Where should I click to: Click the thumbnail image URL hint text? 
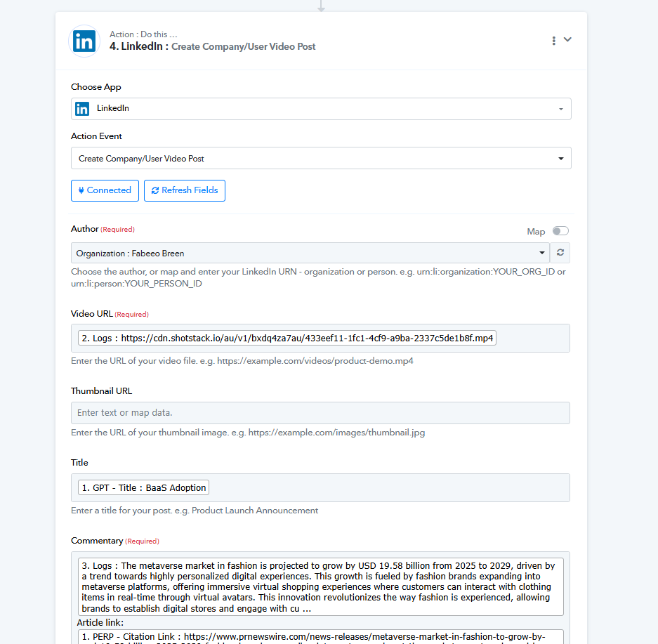(x=248, y=433)
